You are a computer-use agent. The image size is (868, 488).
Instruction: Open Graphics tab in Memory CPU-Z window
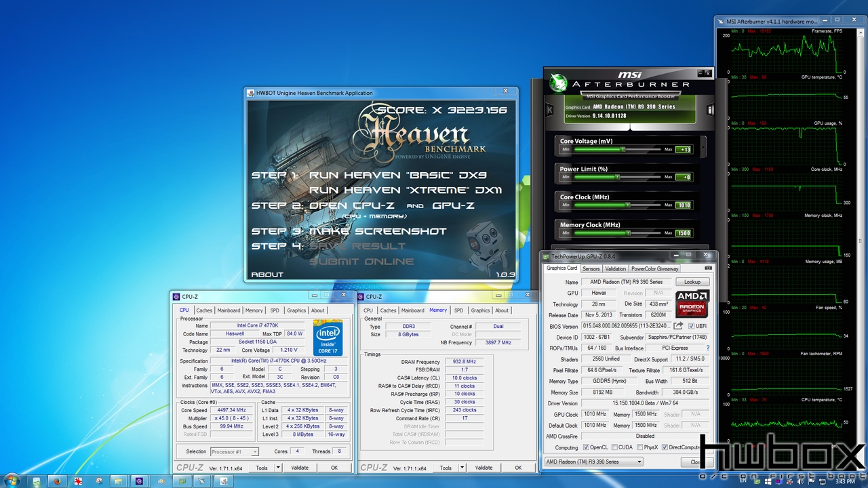[x=480, y=310]
